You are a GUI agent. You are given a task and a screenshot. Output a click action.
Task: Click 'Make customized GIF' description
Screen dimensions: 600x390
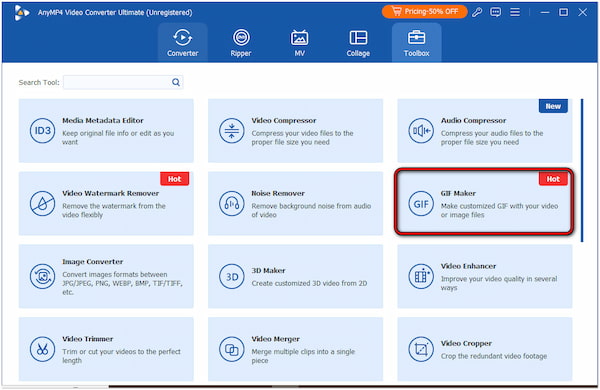[x=499, y=211]
